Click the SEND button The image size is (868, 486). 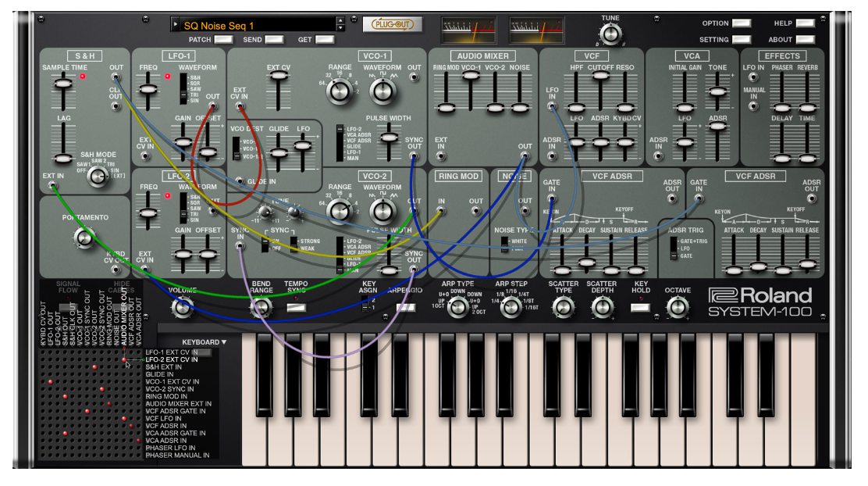point(275,39)
